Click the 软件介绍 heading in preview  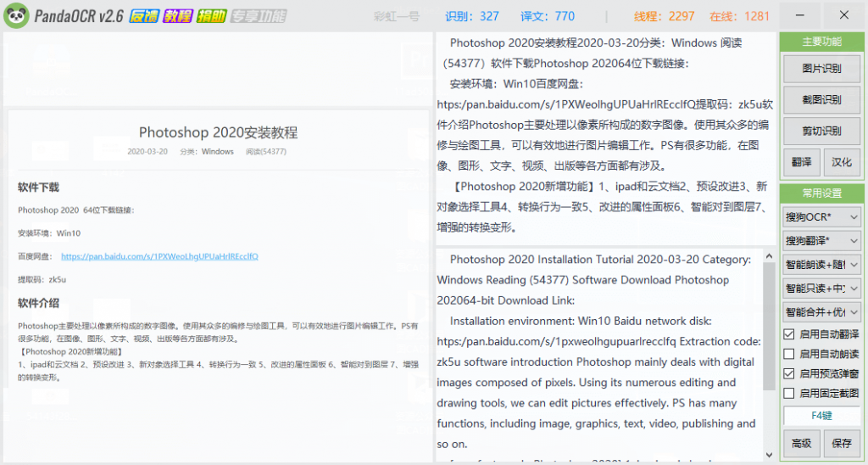[x=38, y=303]
